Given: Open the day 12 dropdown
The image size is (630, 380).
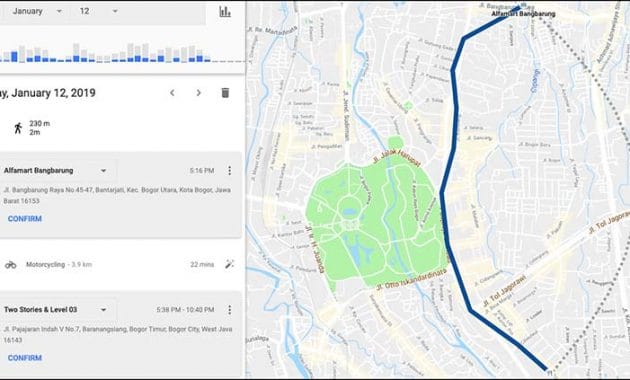Looking at the screenshot, I should (98, 11).
